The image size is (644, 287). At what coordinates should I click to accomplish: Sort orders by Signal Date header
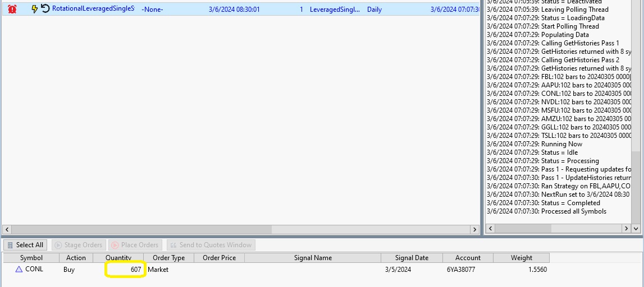click(x=412, y=258)
